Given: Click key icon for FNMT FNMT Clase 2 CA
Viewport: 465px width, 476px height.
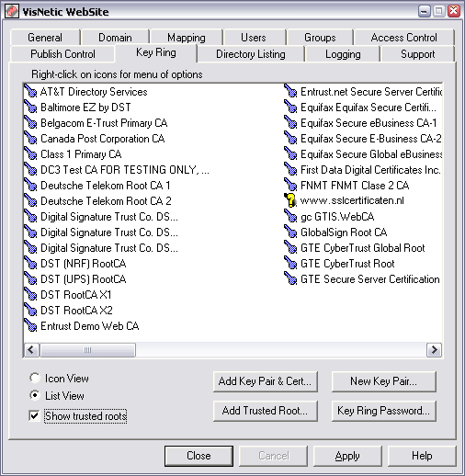Looking at the screenshot, I should click(x=290, y=185).
